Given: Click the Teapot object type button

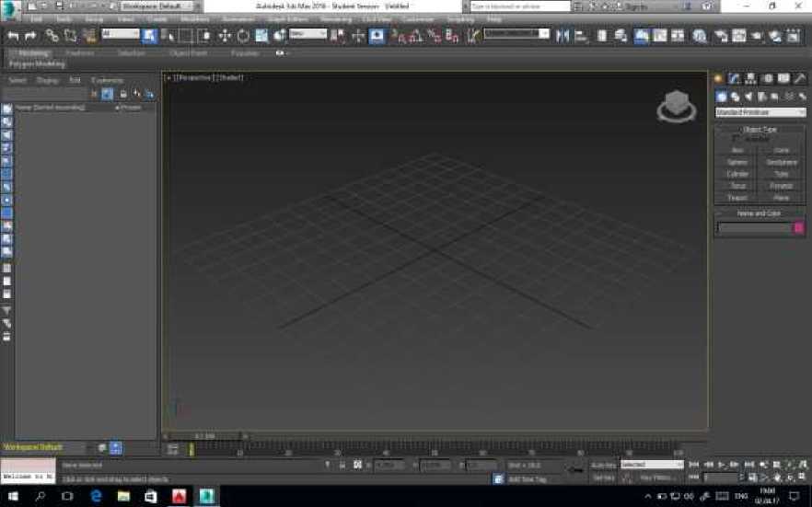Looking at the screenshot, I should click(x=737, y=198).
